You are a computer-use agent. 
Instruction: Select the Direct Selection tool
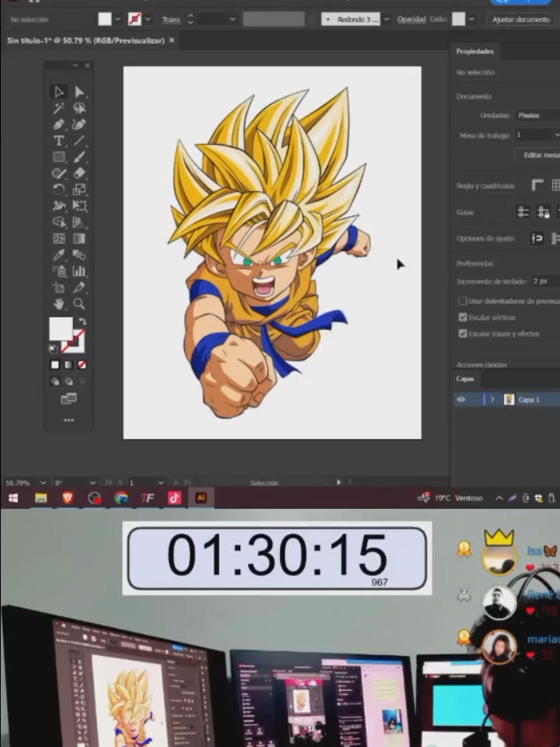(x=79, y=92)
